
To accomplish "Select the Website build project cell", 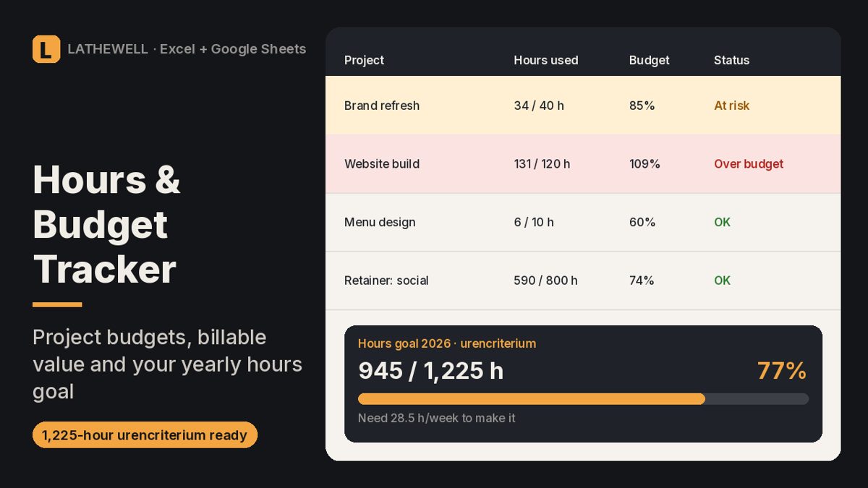I will pyautogui.click(x=382, y=164).
